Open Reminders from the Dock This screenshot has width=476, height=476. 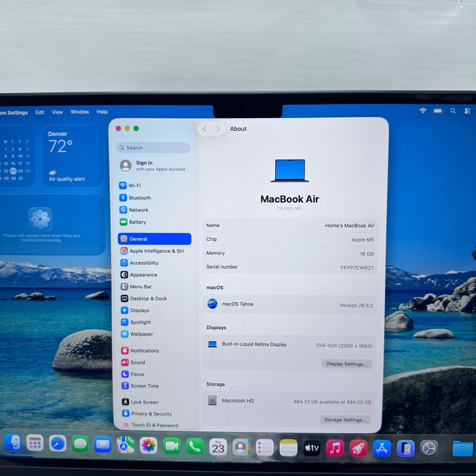click(265, 448)
